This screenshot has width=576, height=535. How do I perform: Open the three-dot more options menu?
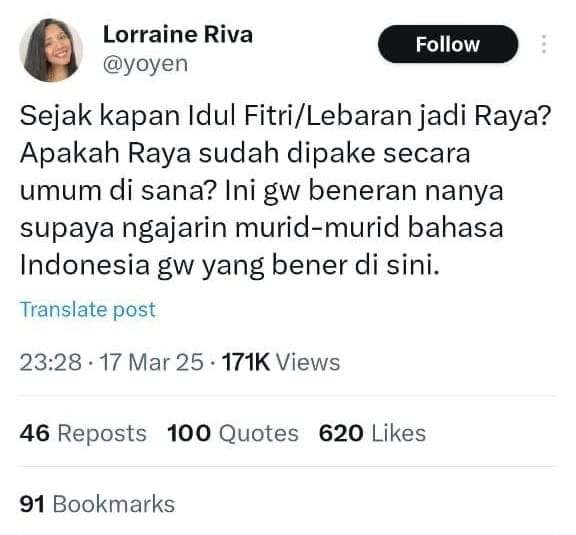pos(544,44)
